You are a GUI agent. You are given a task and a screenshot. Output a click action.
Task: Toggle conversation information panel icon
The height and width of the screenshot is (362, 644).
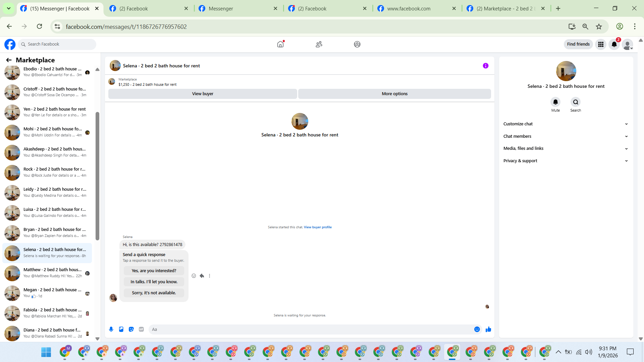coord(485,66)
